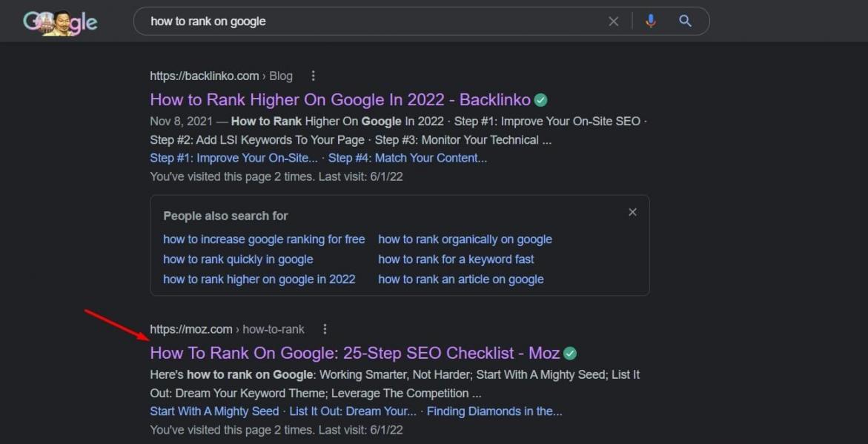Image resolution: width=868 pixels, height=444 pixels.
Task: Open How To Rank On Google Moz result
Action: (x=354, y=354)
